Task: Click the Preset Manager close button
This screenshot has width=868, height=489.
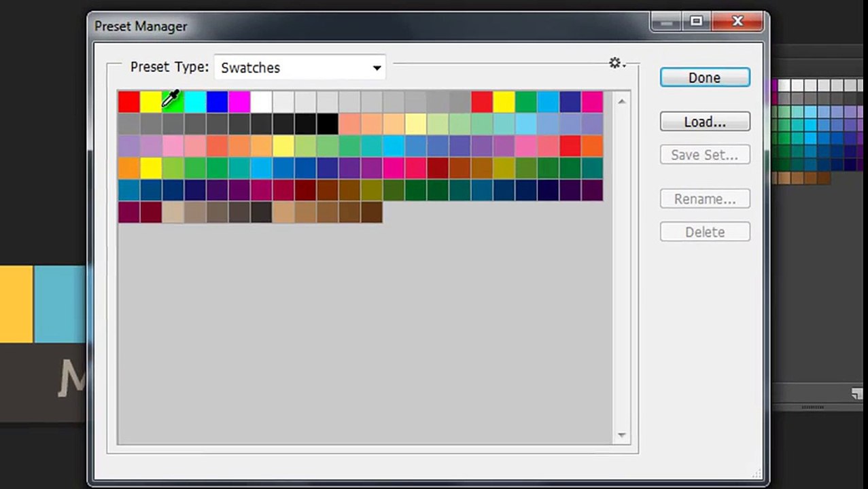Action: pyautogui.click(x=737, y=22)
